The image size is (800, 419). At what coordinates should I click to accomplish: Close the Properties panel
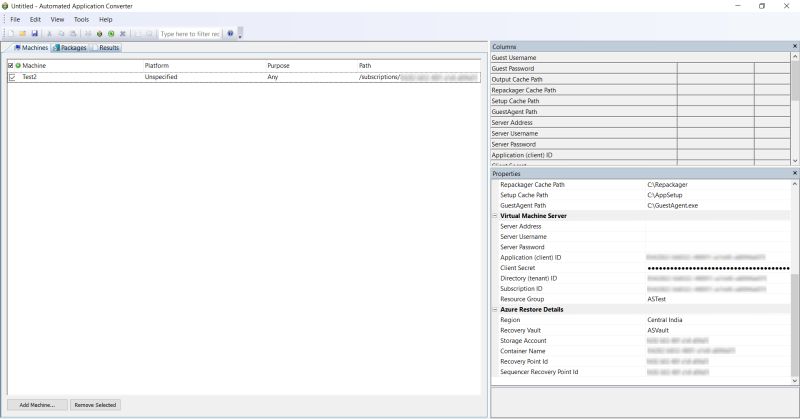[794, 174]
